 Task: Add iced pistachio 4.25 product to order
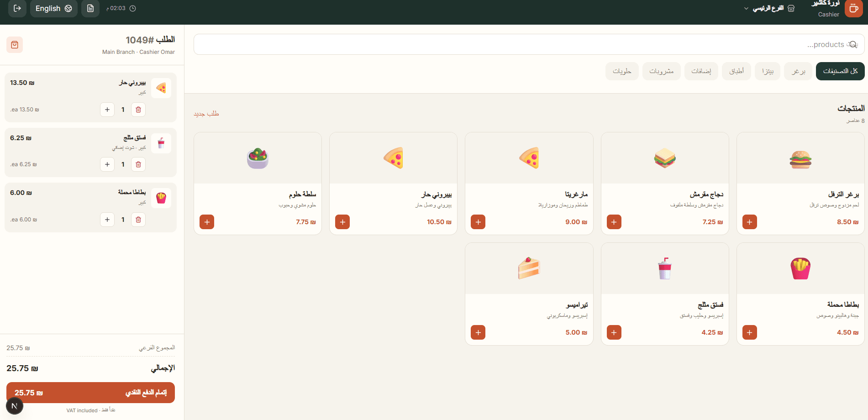click(614, 332)
